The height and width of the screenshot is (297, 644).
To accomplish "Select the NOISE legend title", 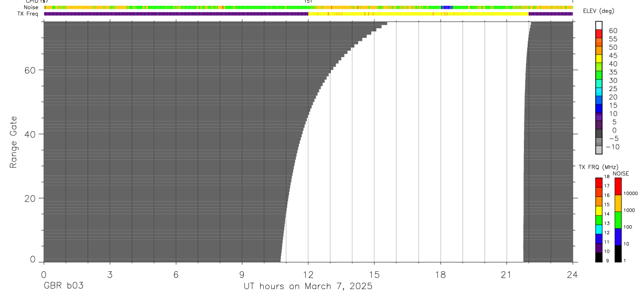I will point(621,173).
